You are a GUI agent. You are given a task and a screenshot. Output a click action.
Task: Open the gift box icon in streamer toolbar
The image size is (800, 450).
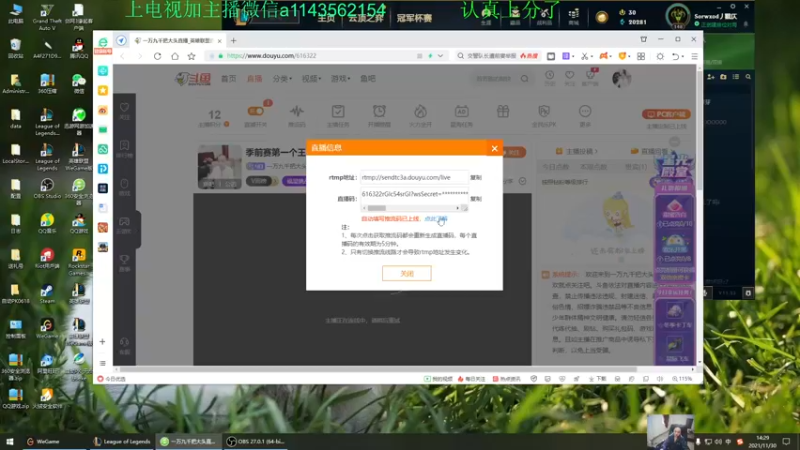(503, 111)
